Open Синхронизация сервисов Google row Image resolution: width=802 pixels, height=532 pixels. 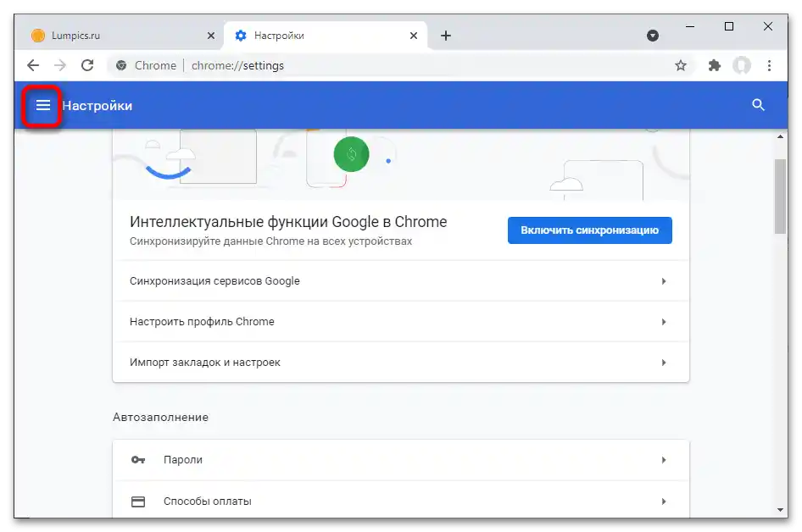coord(401,281)
